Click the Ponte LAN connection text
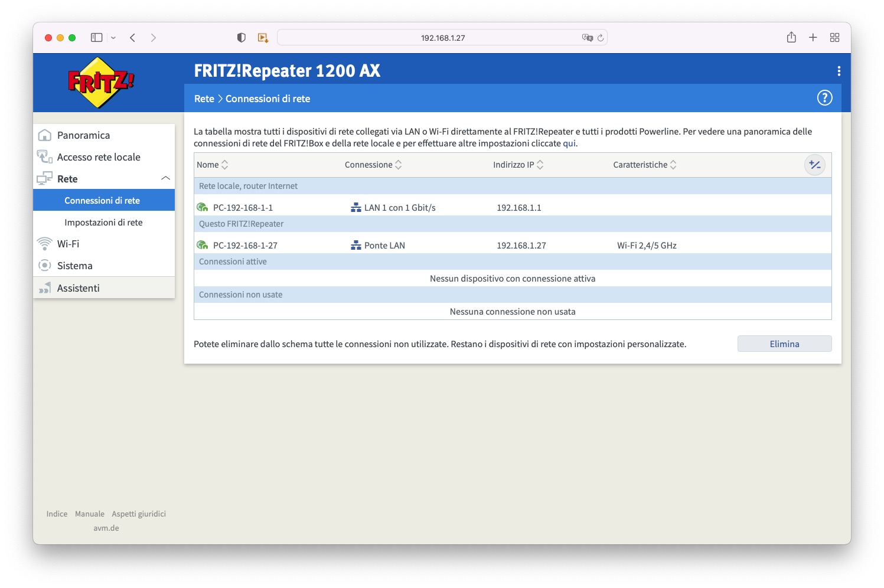The image size is (884, 588). point(384,246)
